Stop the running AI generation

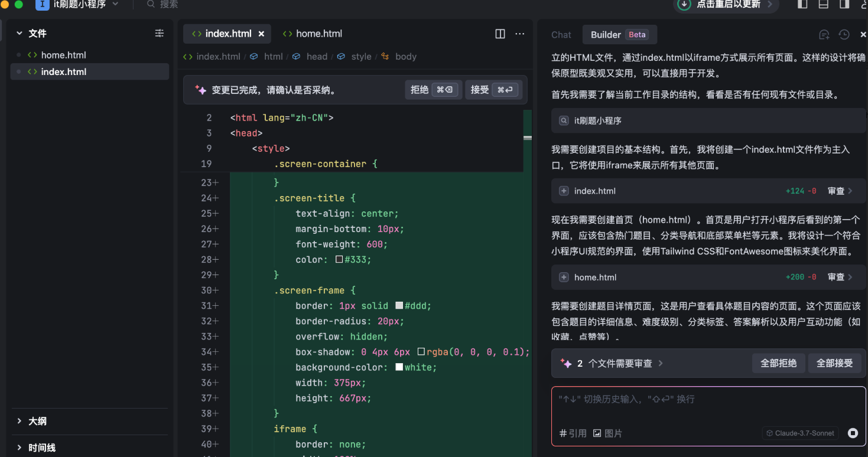click(x=853, y=433)
